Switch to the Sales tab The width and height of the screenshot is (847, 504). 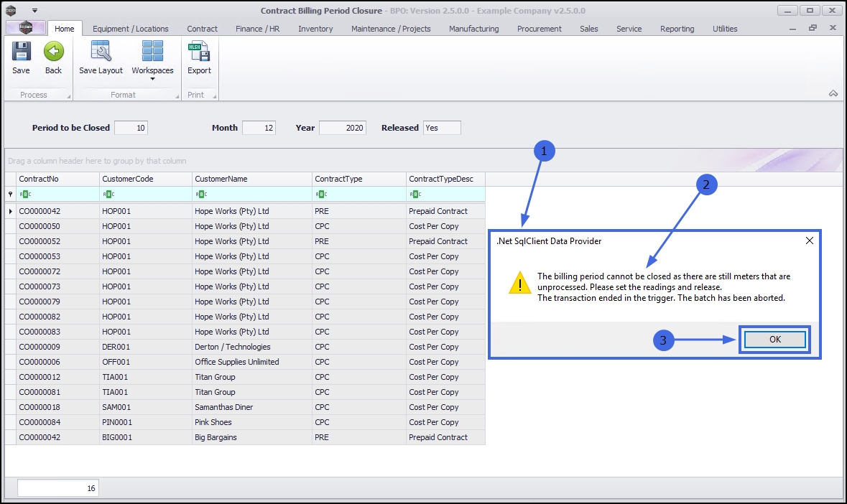(589, 29)
